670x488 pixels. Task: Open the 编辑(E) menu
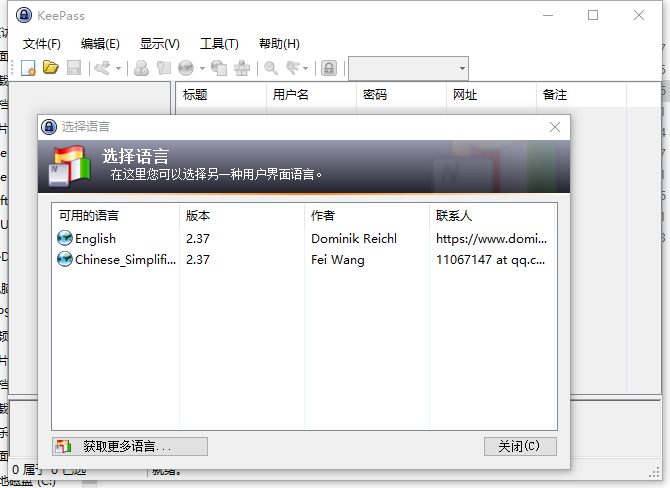[100, 44]
